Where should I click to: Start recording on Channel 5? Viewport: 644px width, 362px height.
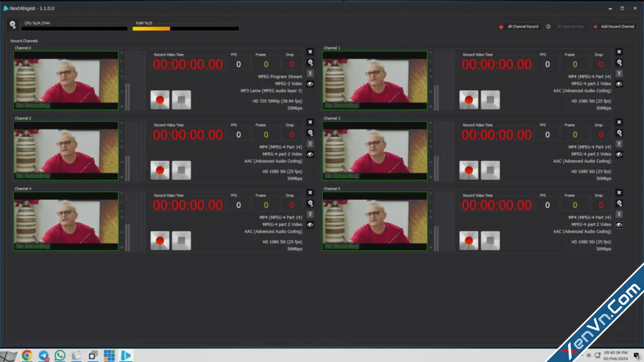point(469,241)
